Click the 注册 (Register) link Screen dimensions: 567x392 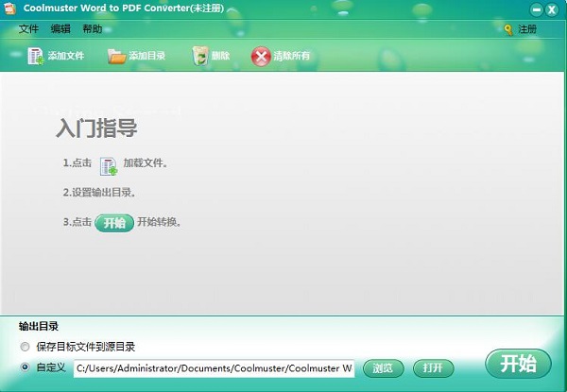(x=527, y=29)
